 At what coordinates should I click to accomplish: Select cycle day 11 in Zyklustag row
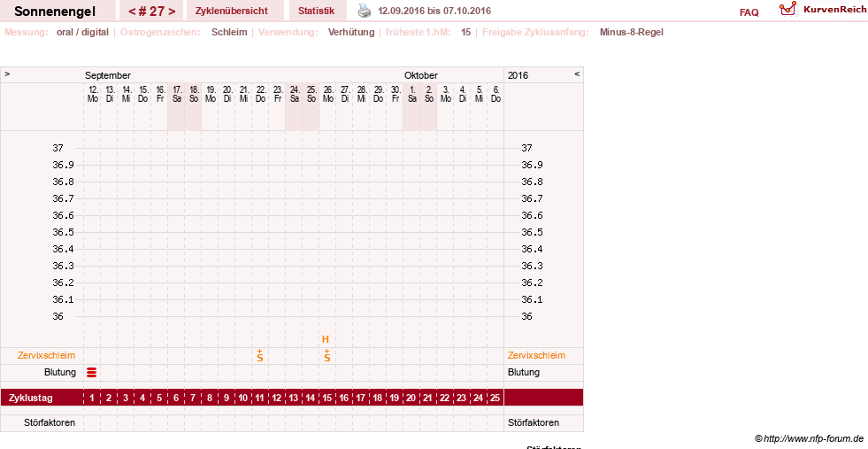pos(259,398)
